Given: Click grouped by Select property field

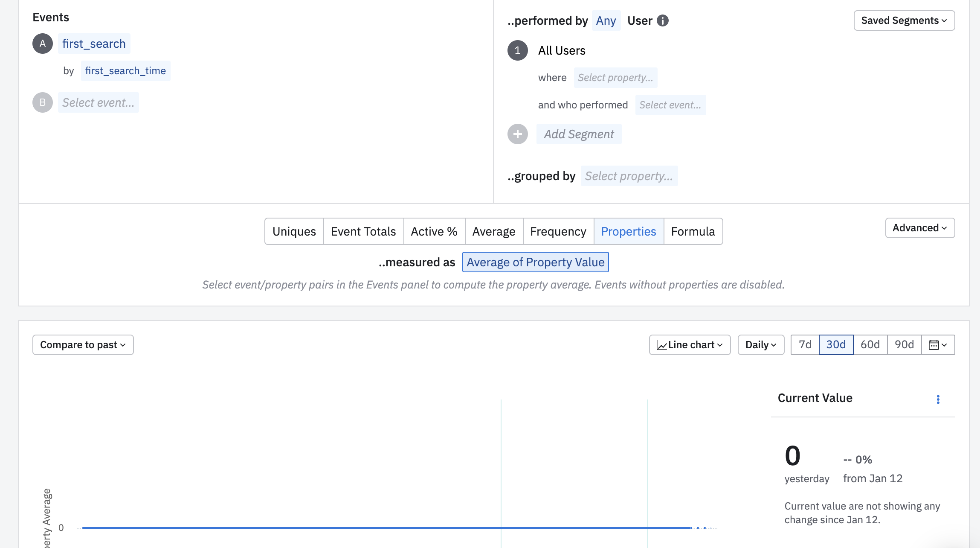Looking at the screenshot, I should (629, 176).
